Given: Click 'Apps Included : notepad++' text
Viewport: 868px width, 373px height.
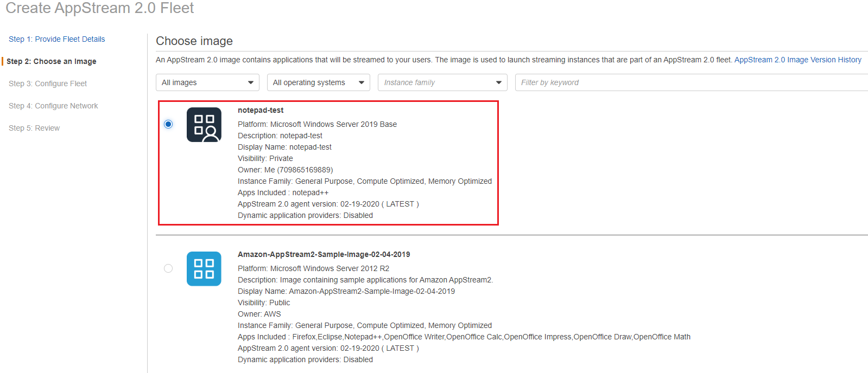Looking at the screenshot, I should coord(283,192).
